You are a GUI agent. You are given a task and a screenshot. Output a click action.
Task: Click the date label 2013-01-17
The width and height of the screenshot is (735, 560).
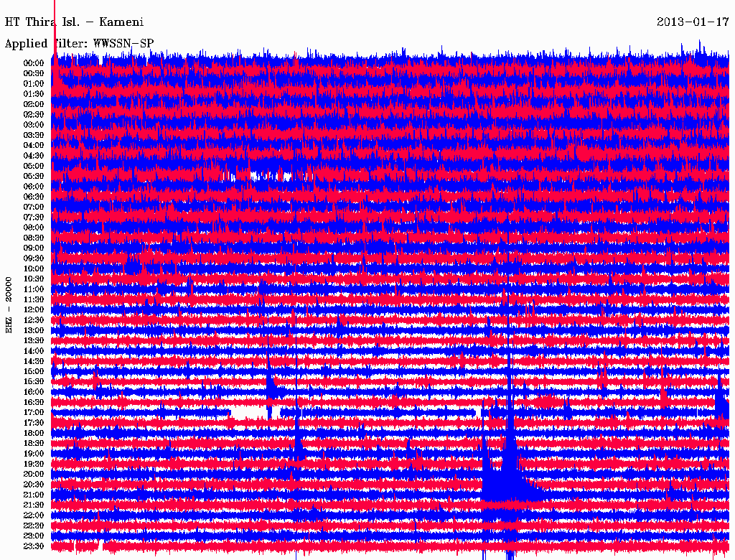[x=692, y=22]
